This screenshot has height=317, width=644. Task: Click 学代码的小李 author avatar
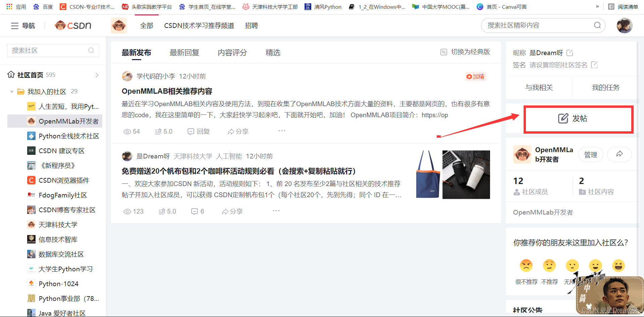click(127, 76)
